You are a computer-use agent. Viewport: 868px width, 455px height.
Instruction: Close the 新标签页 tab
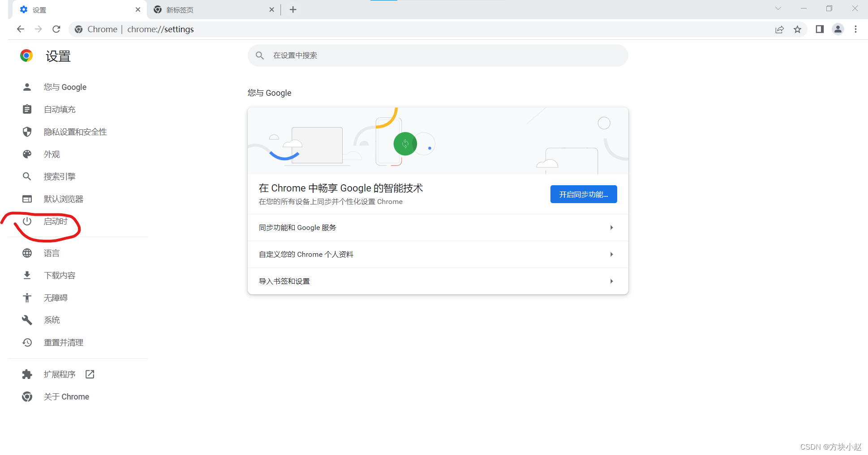click(271, 9)
